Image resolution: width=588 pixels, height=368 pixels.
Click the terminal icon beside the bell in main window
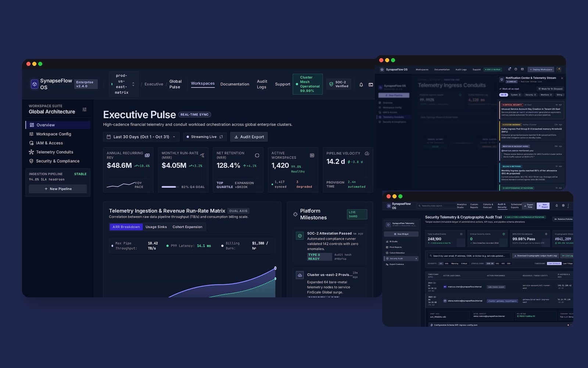371,85
